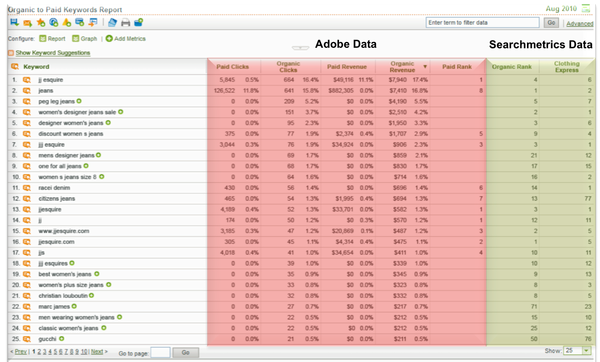Click the green plus next to 'peg leg jeans'
The width and height of the screenshot is (600, 362).
coord(79,101)
